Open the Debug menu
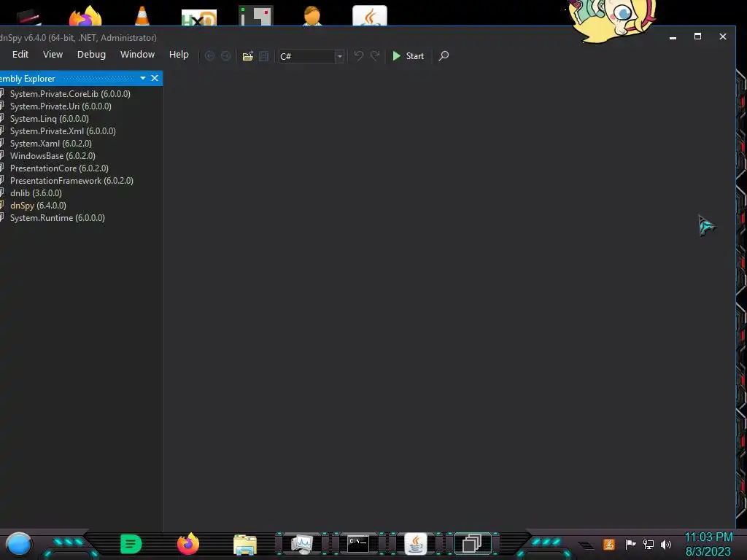Image resolution: width=747 pixels, height=560 pixels. (91, 55)
